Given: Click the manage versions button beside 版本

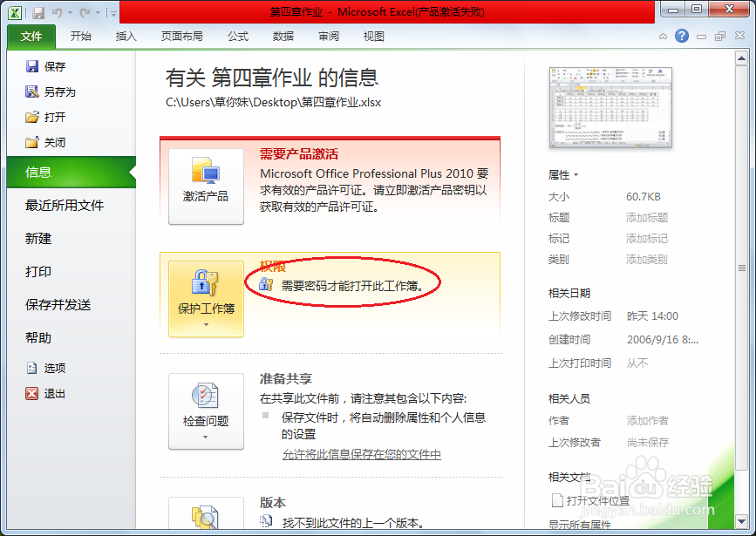Looking at the screenshot, I should tap(206, 514).
